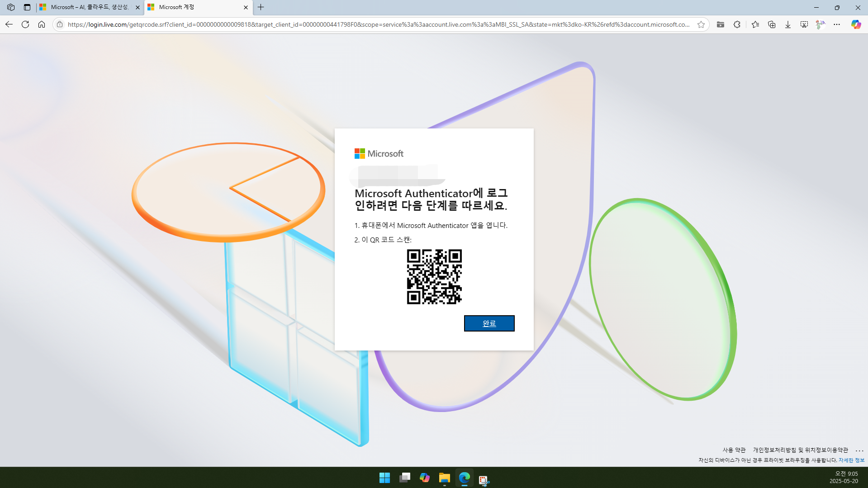Open the browser home page
Image resolution: width=868 pixels, height=488 pixels.
pyautogui.click(x=42, y=24)
